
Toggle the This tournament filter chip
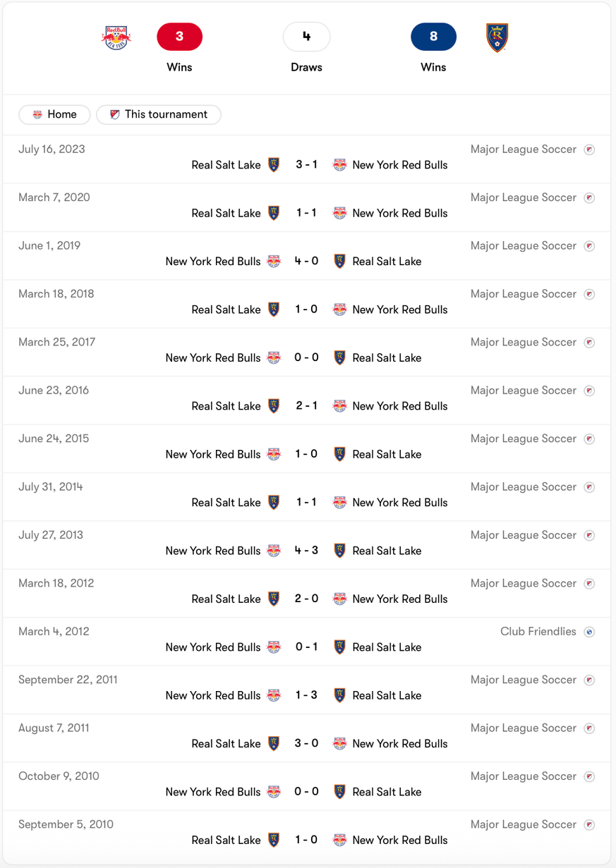coord(159,114)
